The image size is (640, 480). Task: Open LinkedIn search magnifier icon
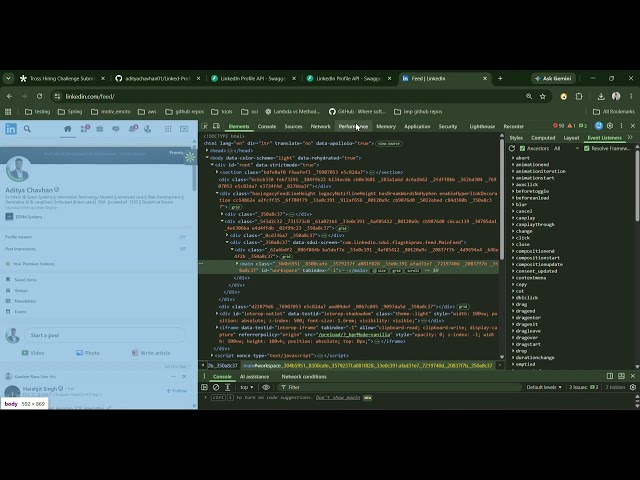27,129
